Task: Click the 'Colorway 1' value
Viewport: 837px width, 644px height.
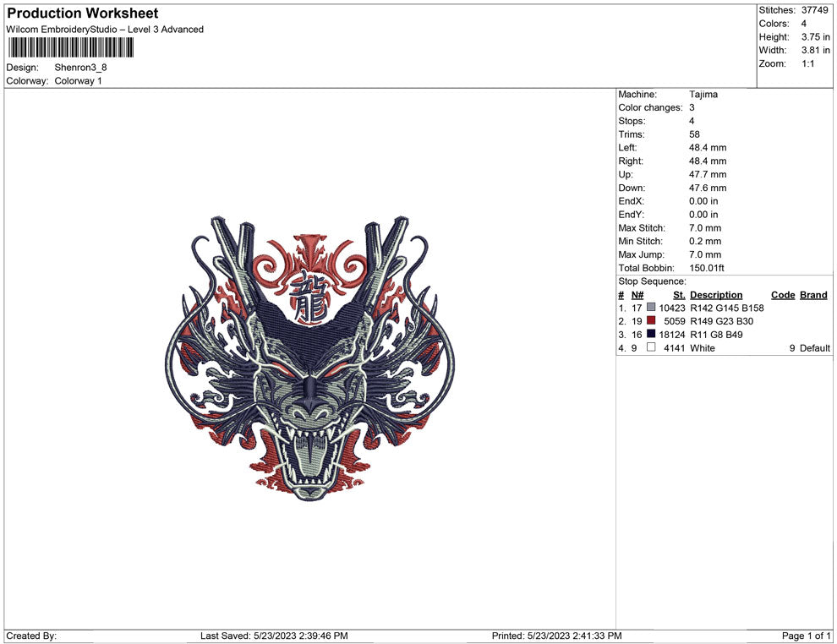Action: pos(78,80)
